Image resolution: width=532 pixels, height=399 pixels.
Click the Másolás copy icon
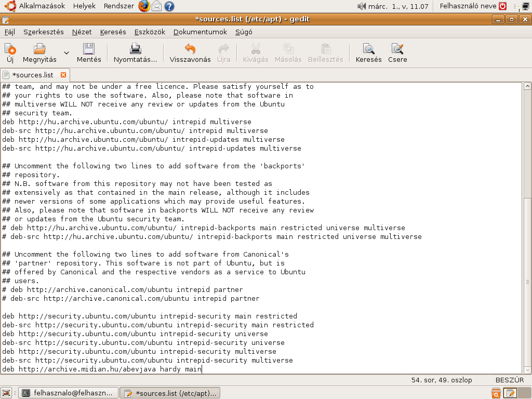pyautogui.click(x=288, y=53)
